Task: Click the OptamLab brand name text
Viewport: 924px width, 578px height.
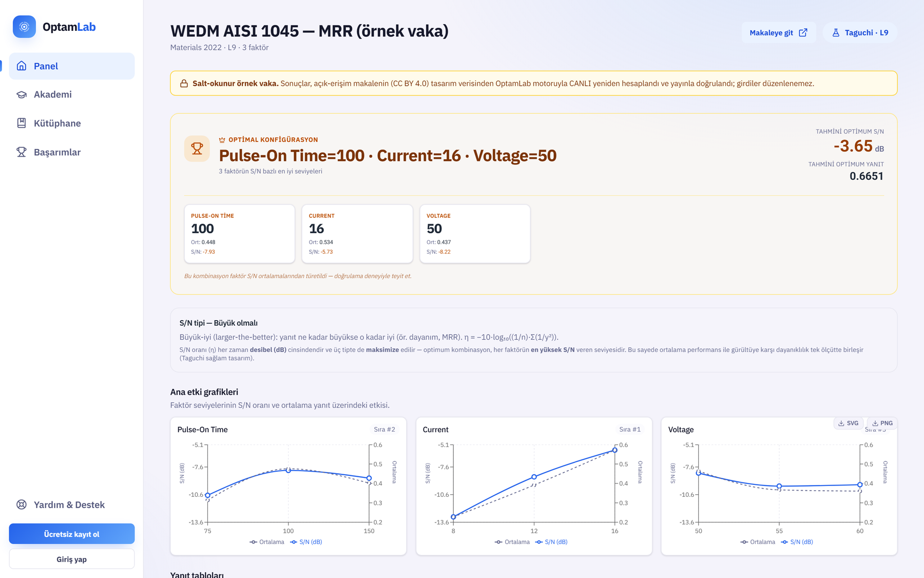Action: click(69, 27)
